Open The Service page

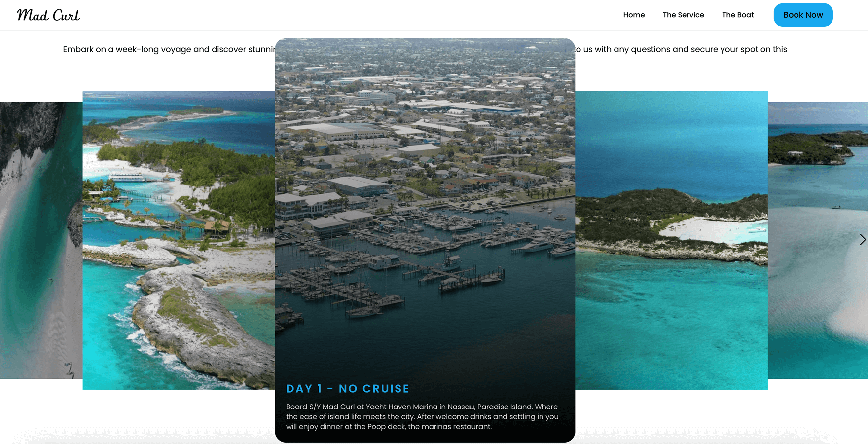click(684, 15)
